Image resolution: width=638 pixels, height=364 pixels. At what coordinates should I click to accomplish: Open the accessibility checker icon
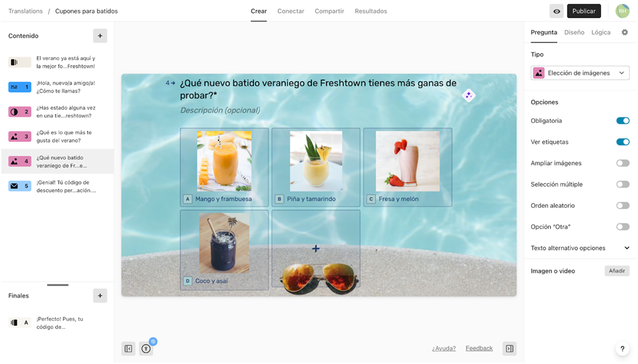tap(146, 348)
